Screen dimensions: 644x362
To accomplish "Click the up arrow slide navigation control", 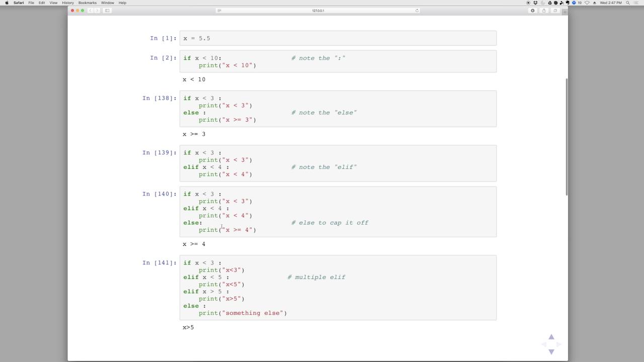I will tap(551, 337).
